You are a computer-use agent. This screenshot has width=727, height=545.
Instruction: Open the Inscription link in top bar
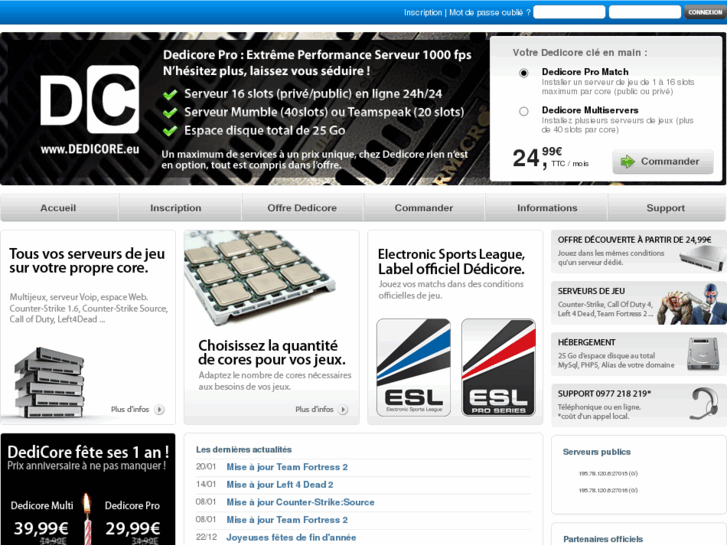point(423,13)
